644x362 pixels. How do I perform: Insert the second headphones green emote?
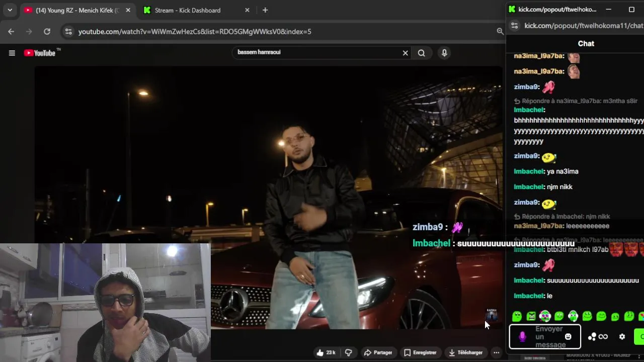point(573,316)
